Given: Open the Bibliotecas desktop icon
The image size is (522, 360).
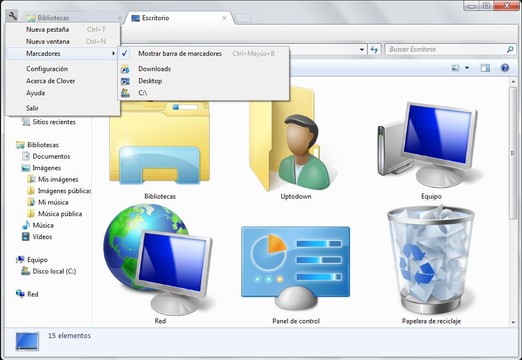Looking at the screenshot, I should (x=160, y=143).
